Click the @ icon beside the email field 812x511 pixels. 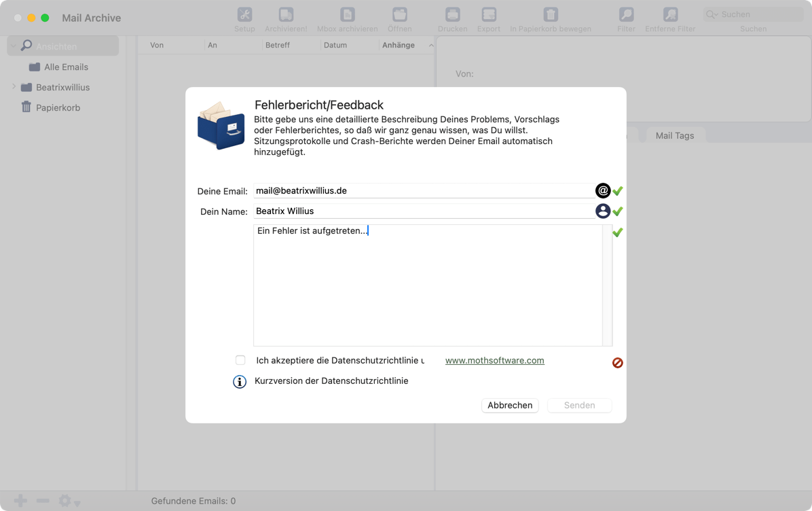click(x=602, y=191)
